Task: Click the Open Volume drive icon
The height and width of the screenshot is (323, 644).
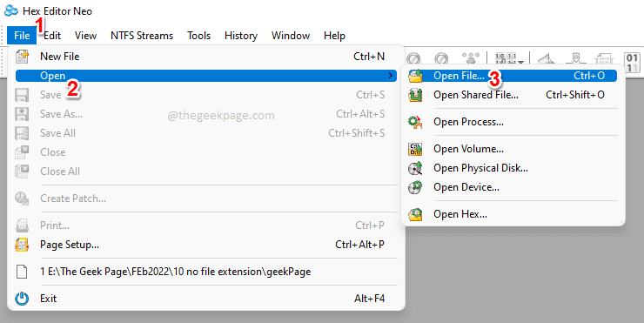Action: pos(415,149)
